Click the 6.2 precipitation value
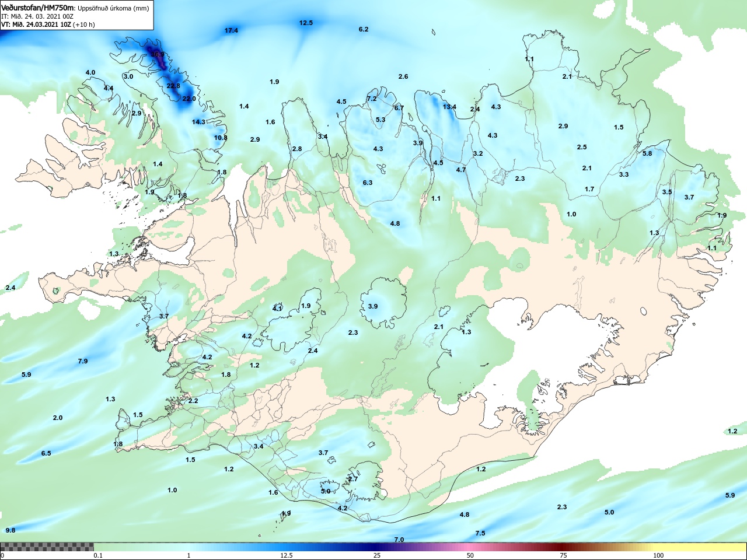Viewport: 747px width, 560px height. [x=364, y=29]
